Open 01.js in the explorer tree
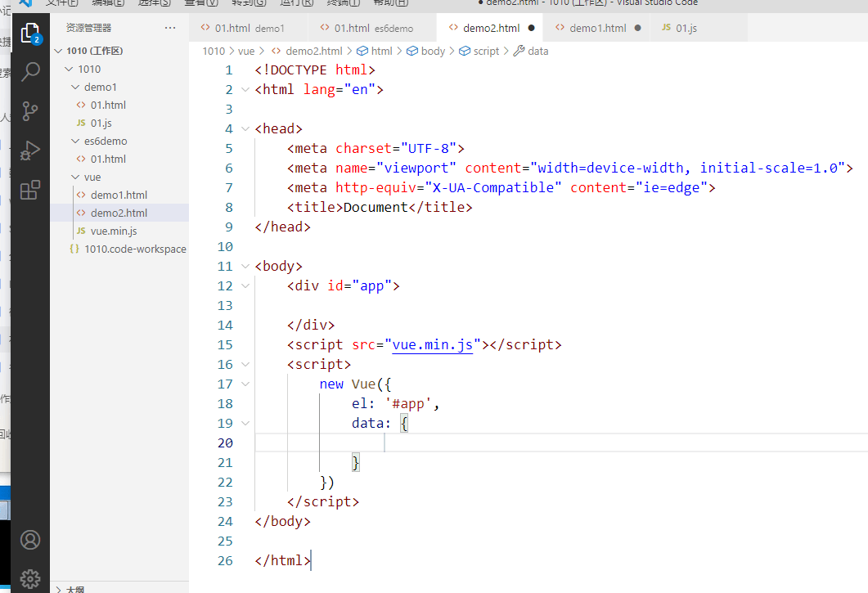 pos(101,123)
